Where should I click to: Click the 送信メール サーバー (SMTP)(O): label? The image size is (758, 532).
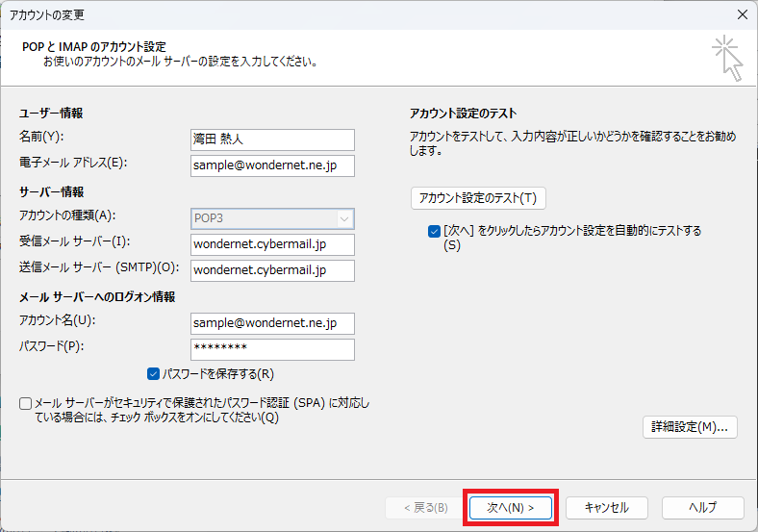[x=99, y=267]
